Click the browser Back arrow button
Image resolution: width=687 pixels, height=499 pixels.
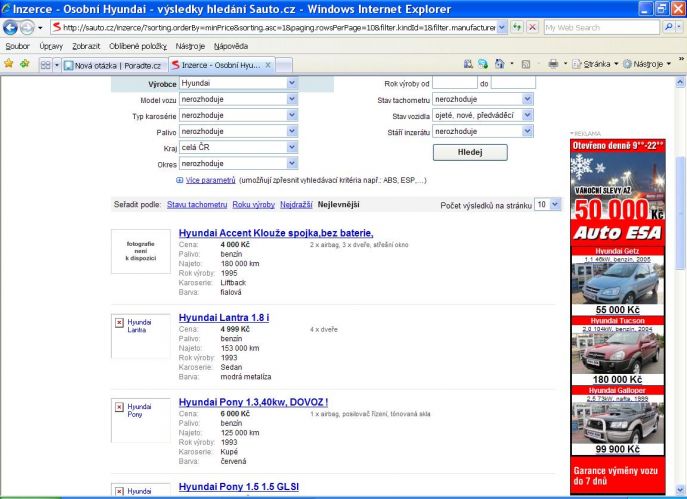pyautogui.click(x=10, y=28)
